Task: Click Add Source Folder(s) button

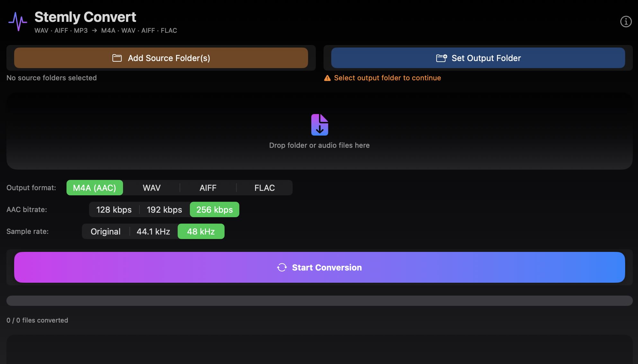Action: (x=161, y=58)
